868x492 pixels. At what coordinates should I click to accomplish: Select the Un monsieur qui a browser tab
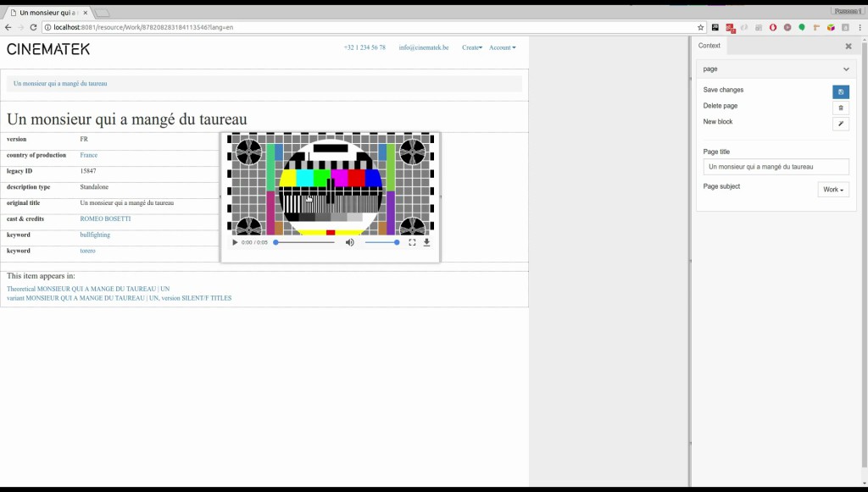(47, 13)
